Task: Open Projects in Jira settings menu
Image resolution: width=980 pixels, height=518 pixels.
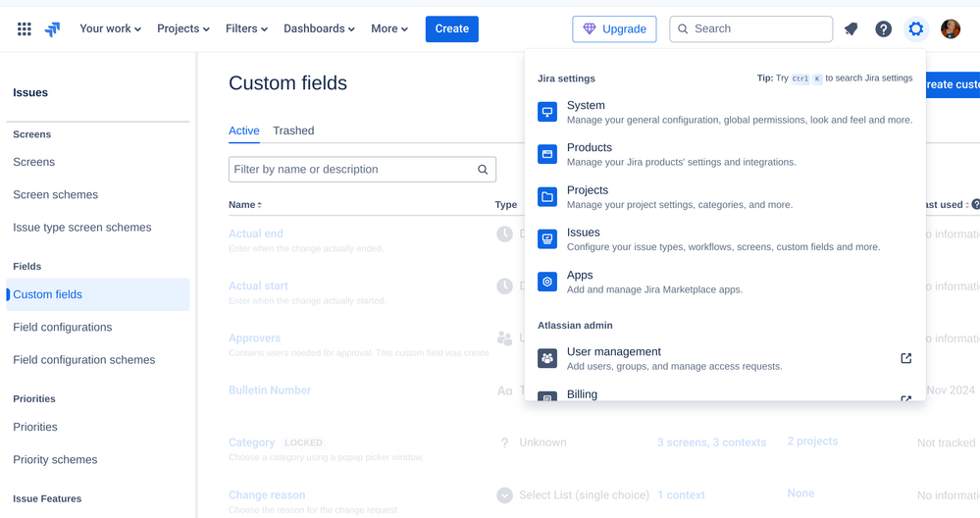Action: tap(725, 197)
